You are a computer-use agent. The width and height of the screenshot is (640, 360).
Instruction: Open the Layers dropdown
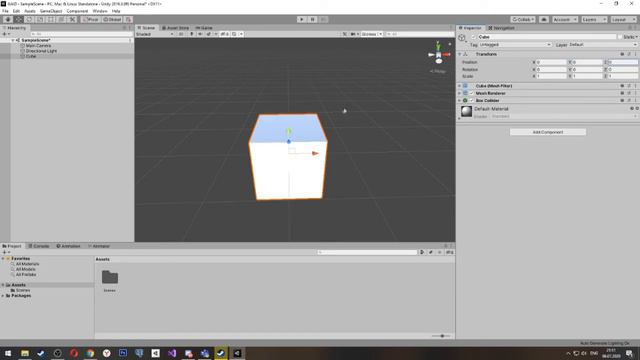click(x=594, y=19)
